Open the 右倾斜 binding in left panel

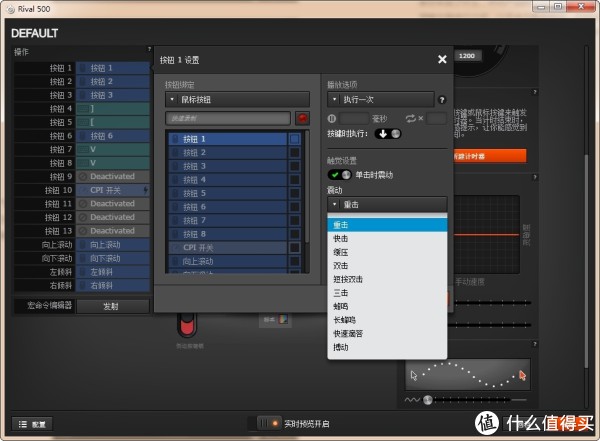[x=113, y=286]
